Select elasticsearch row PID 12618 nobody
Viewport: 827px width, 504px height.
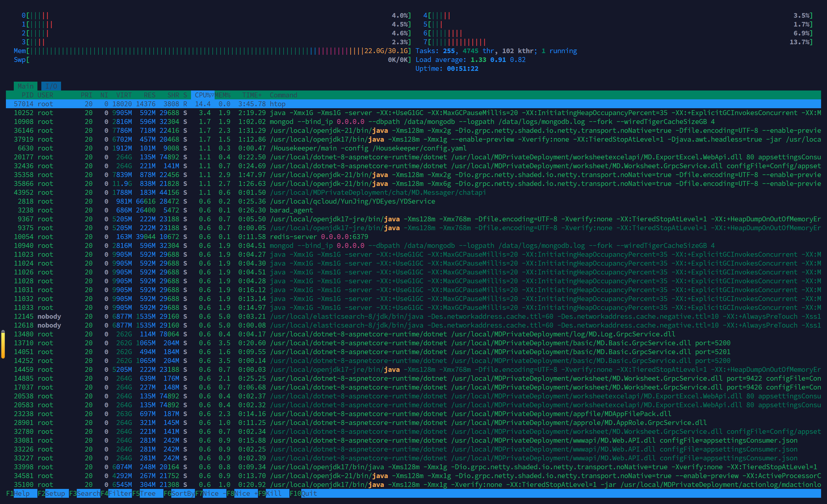(x=413, y=325)
